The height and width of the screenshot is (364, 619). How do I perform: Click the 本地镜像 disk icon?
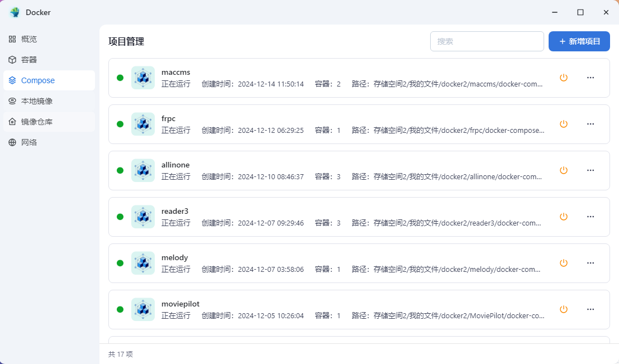coord(12,101)
